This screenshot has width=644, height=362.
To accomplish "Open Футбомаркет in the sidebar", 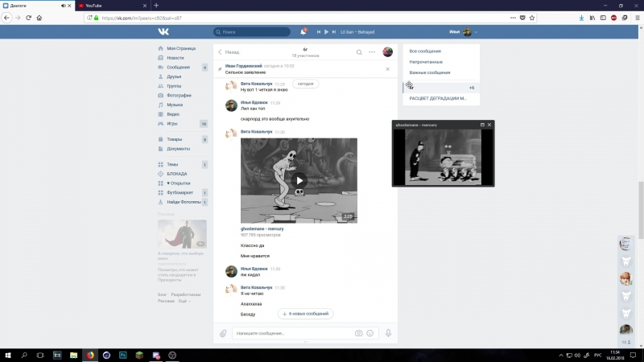I will pos(180,192).
